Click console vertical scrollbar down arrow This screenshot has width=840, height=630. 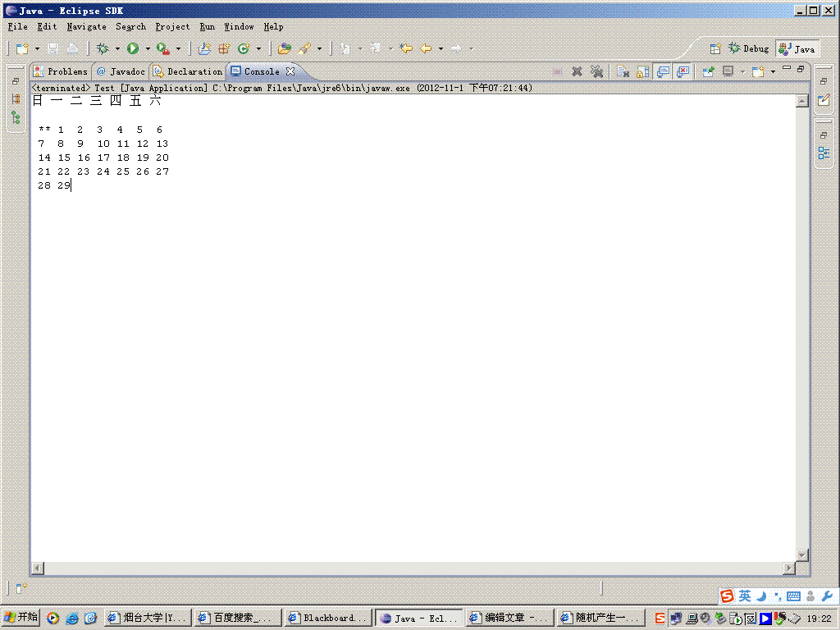point(802,555)
